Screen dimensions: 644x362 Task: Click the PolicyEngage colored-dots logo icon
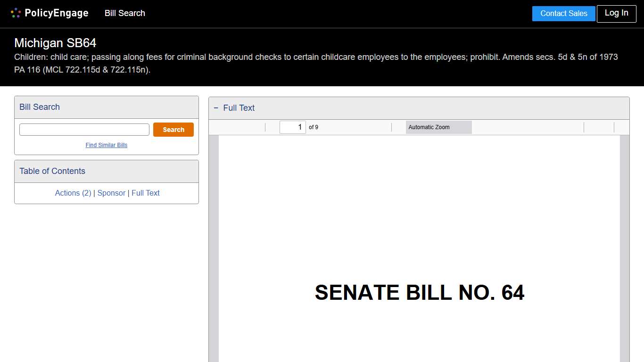[x=16, y=13]
